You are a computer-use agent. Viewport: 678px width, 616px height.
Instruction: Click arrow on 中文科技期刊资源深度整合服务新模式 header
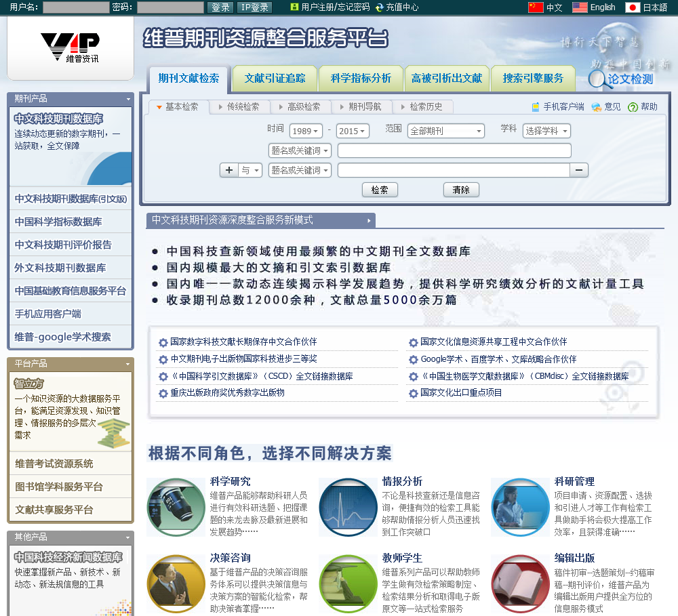[x=369, y=220]
